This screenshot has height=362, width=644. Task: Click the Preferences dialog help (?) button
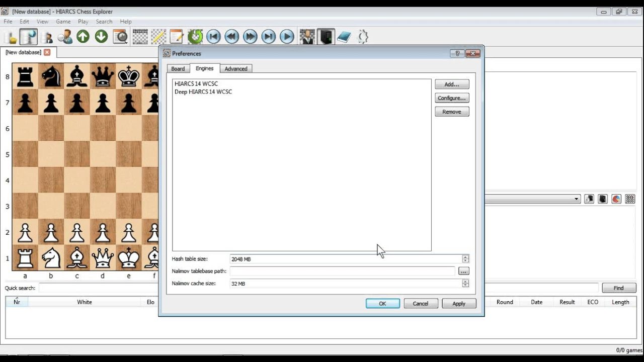457,53
